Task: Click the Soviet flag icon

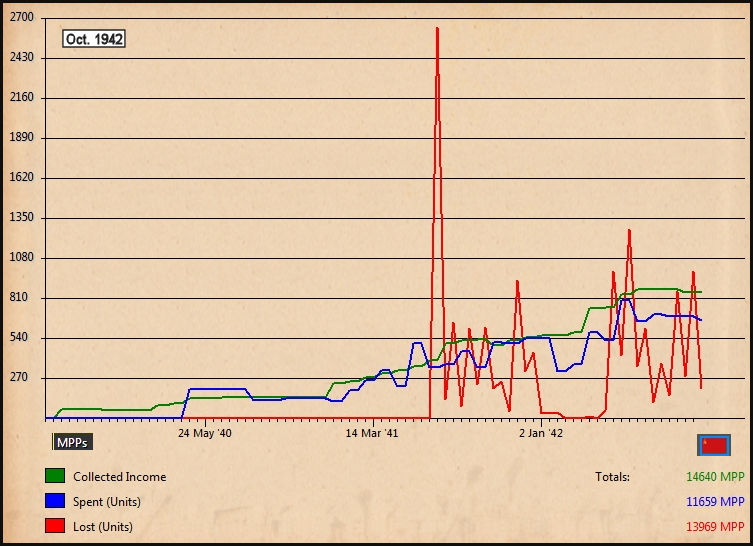Action: pyautogui.click(x=714, y=445)
